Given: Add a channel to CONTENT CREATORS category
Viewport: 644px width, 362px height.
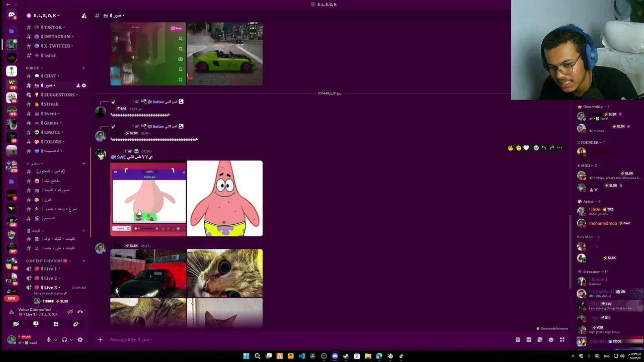Looking at the screenshot, I should pos(84,261).
